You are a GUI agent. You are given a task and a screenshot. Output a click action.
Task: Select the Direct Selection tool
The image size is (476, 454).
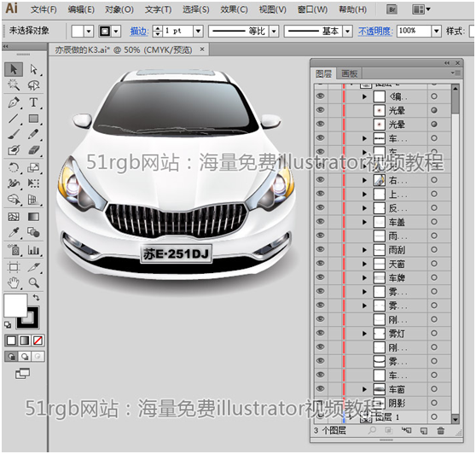pyautogui.click(x=34, y=69)
